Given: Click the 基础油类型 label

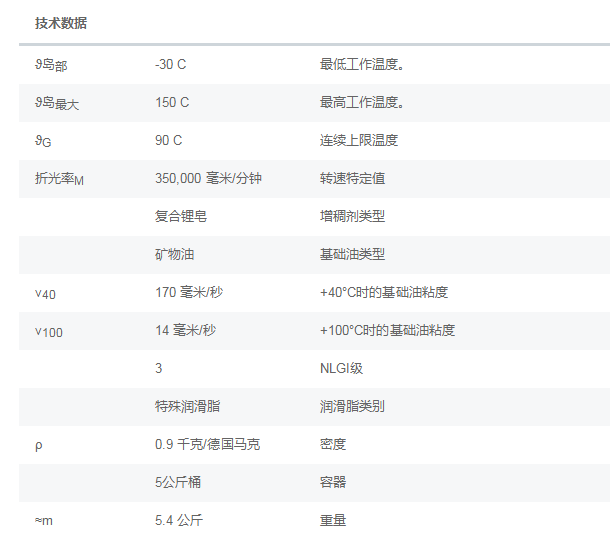Looking at the screenshot, I should [352, 254].
